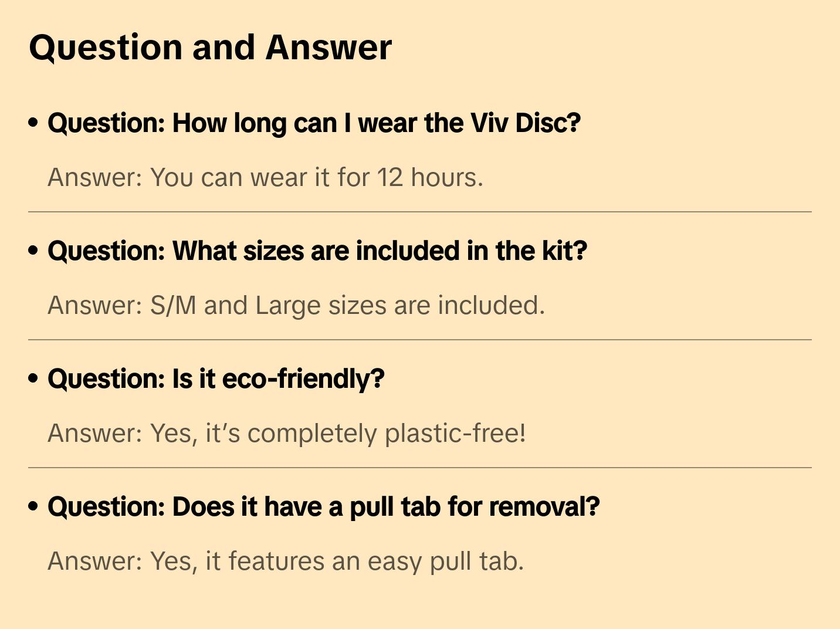
Task: Click the bullet before the Viv Disc question
Action: pos(33,123)
